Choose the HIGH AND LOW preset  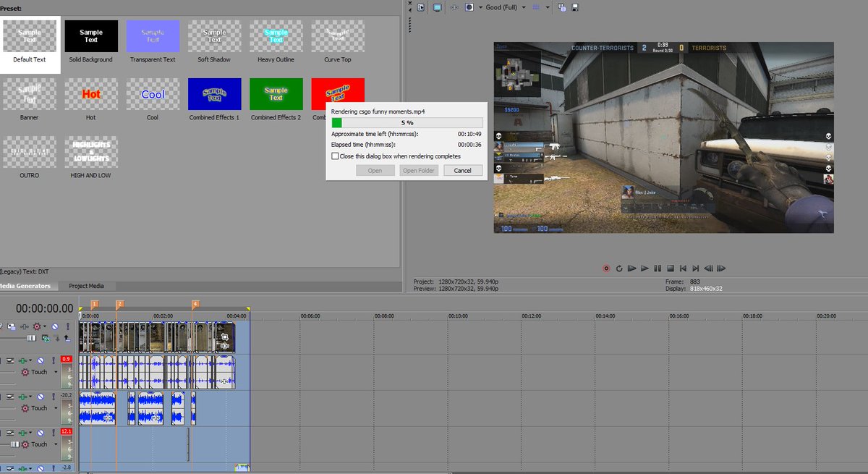(x=91, y=158)
